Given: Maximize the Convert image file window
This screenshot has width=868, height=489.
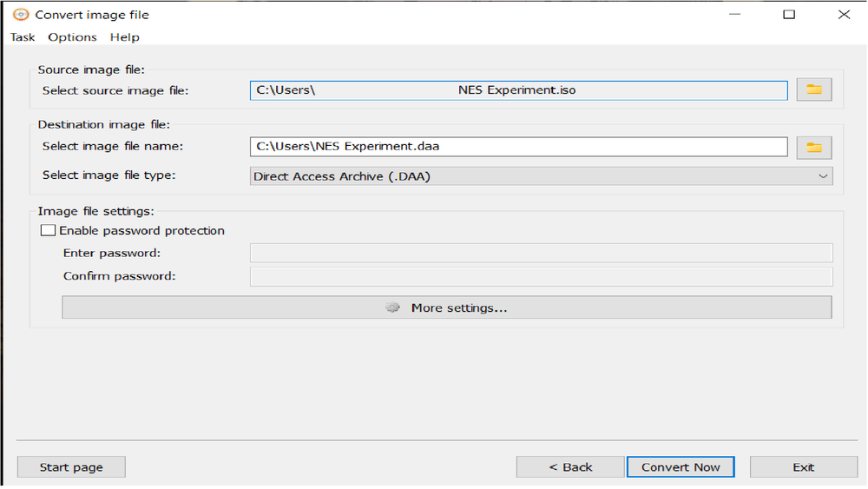Looking at the screenshot, I should tap(789, 15).
